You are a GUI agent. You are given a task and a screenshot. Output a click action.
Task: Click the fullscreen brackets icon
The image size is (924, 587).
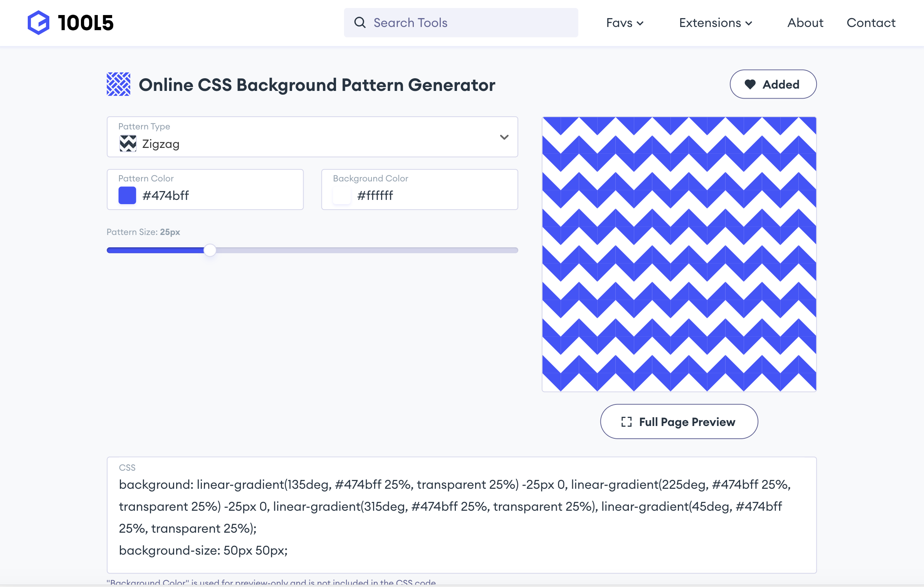(x=627, y=422)
